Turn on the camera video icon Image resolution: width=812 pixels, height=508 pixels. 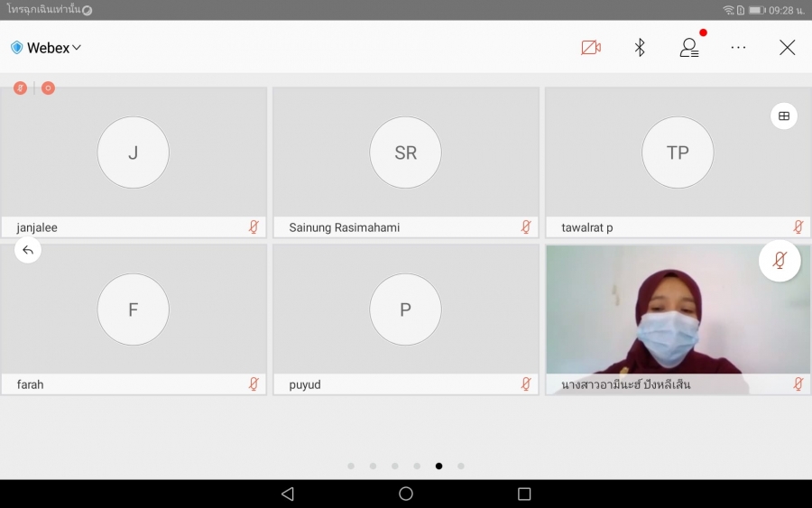591,48
